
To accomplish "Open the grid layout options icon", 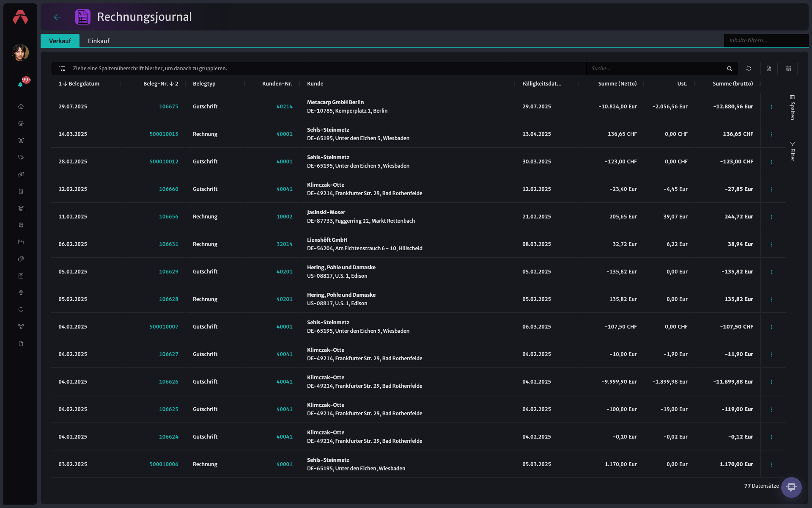I will 789,69.
